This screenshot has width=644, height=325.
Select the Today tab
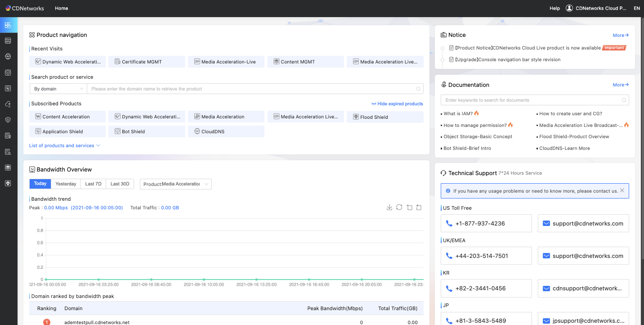pos(40,184)
